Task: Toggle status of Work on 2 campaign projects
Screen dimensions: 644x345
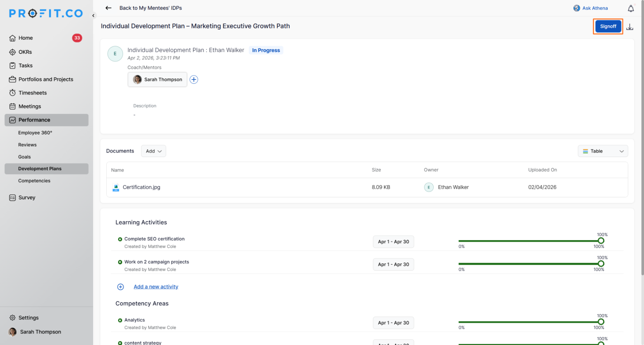Action: click(x=120, y=262)
